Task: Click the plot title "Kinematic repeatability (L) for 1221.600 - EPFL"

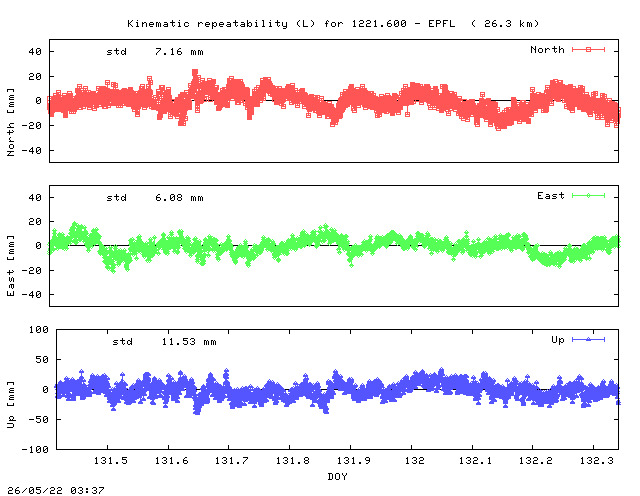Action: tap(291, 24)
